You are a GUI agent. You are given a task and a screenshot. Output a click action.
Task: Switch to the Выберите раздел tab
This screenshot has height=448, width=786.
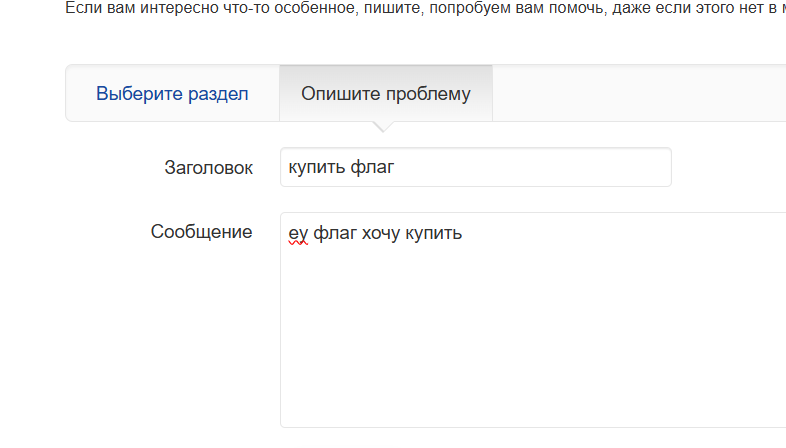(172, 94)
